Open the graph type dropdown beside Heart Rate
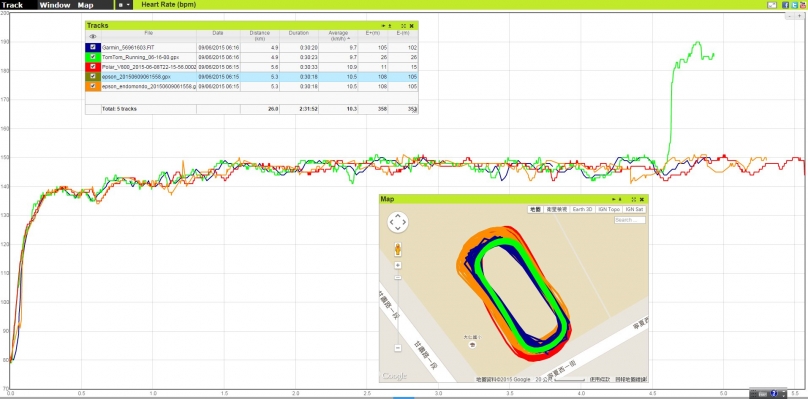This screenshot has width=808, height=399. 124,5
